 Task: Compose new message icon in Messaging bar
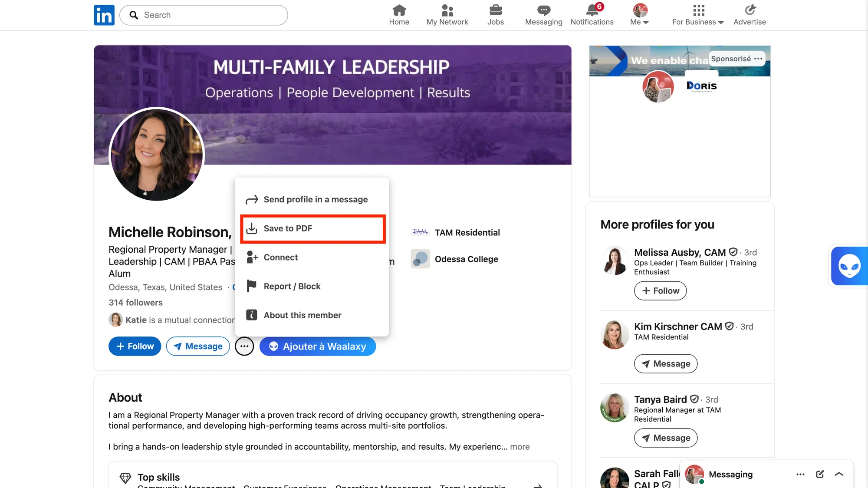820,474
